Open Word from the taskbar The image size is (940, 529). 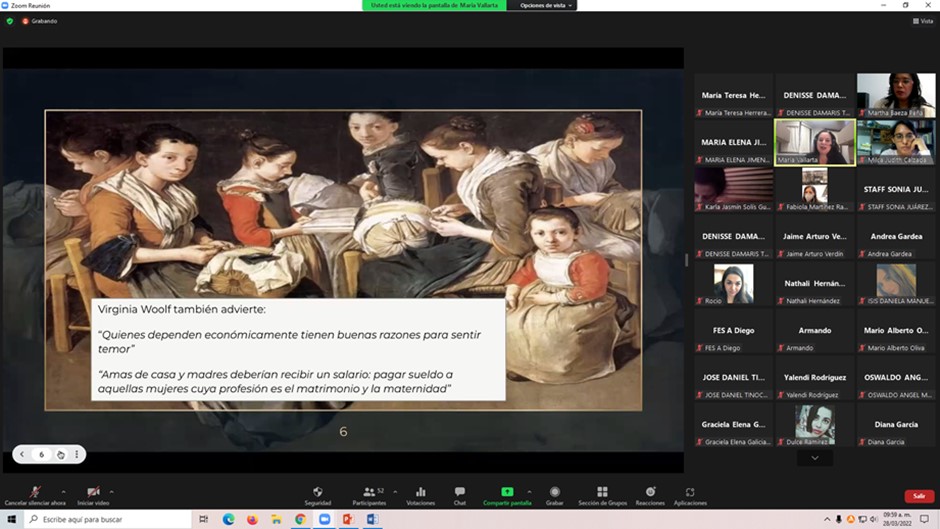372,519
